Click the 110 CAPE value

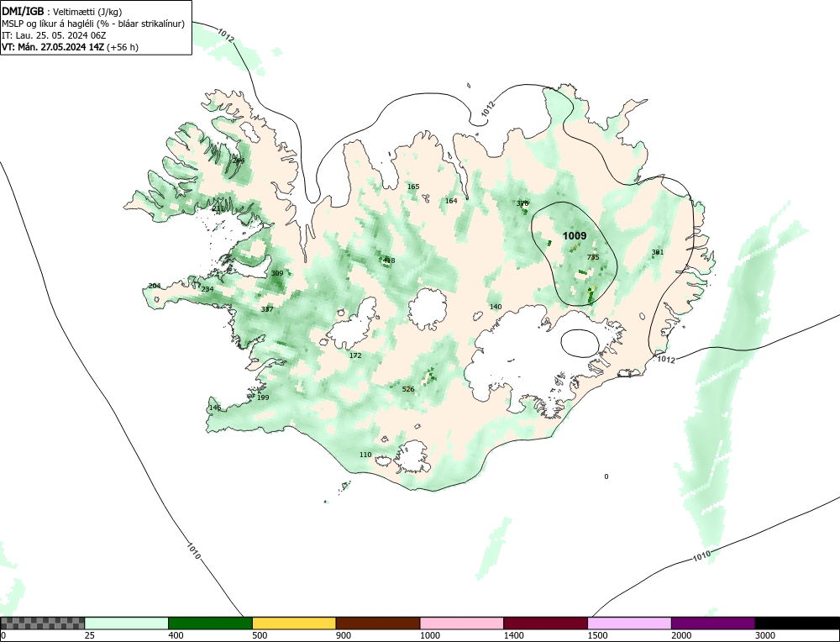point(365,455)
